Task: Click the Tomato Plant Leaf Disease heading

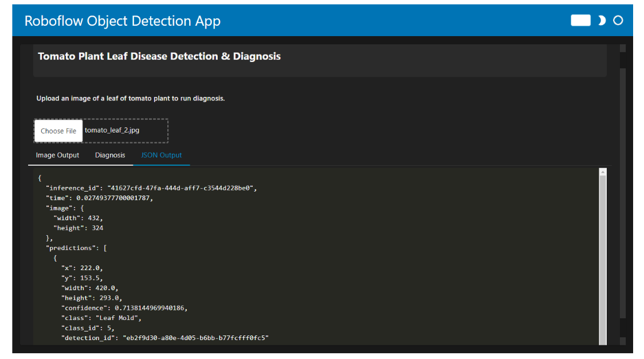Action: [159, 56]
